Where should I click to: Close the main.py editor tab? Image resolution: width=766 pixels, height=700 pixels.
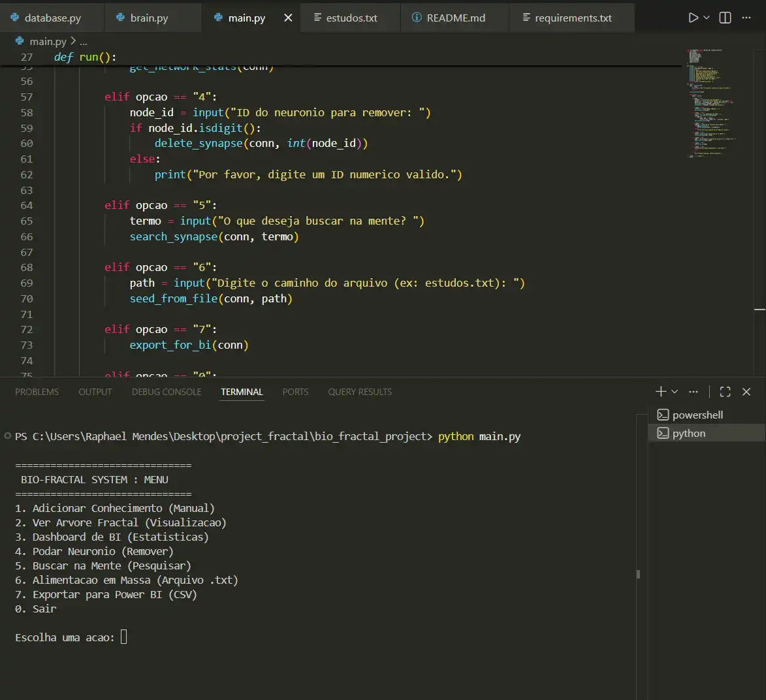pyautogui.click(x=288, y=18)
